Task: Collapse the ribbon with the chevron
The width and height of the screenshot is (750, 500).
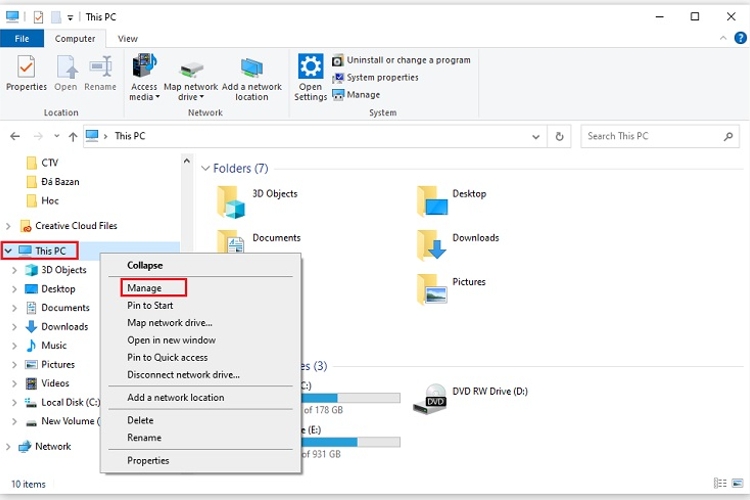Action: [x=723, y=38]
